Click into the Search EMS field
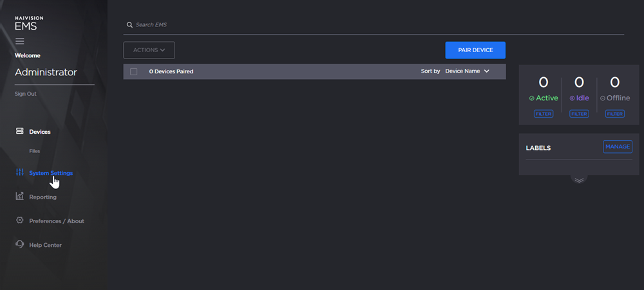Image resolution: width=644 pixels, height=290 pixels. (374, 25)
